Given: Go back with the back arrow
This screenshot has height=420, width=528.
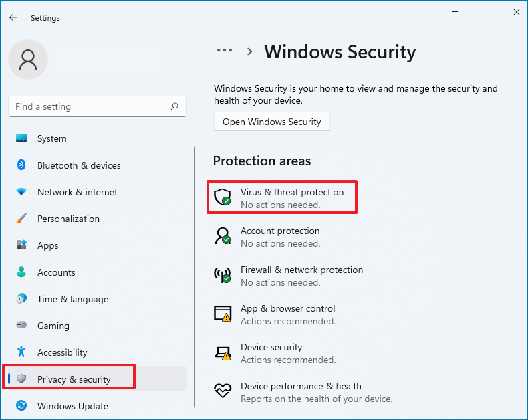Looking at the screenshot, I should pyautogui.click(x=13, y=18).
